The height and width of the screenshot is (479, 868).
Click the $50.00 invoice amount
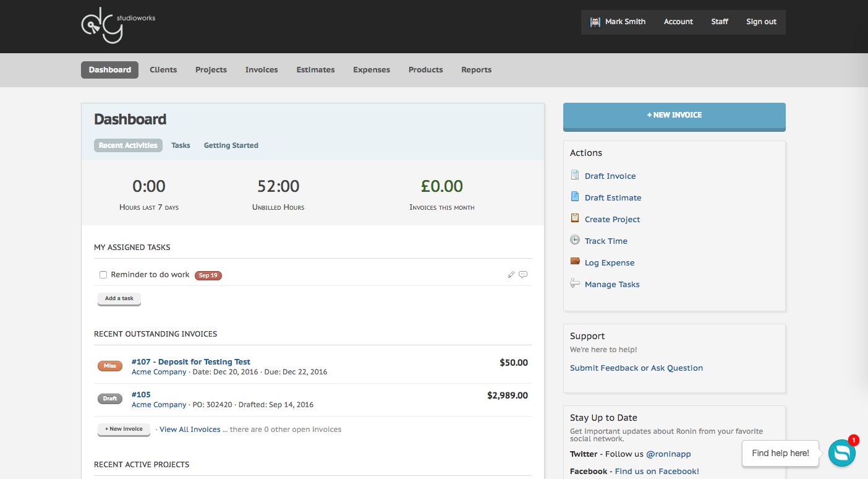(x=514, y=363)
